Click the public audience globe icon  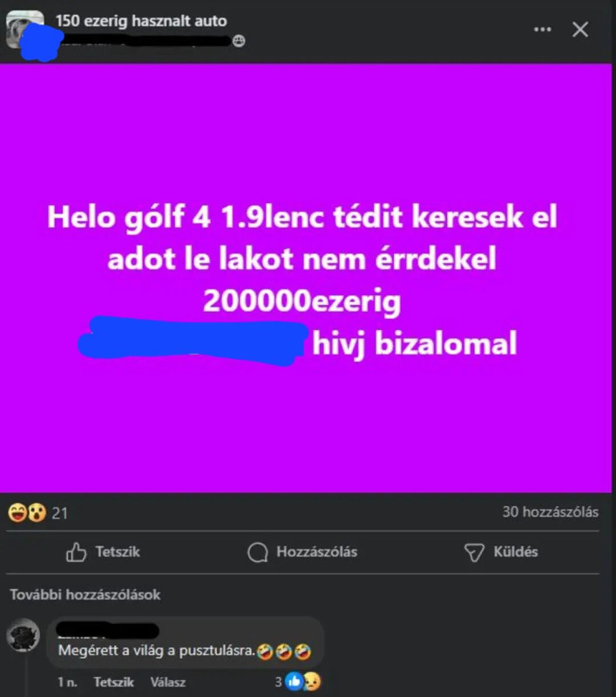239,41
